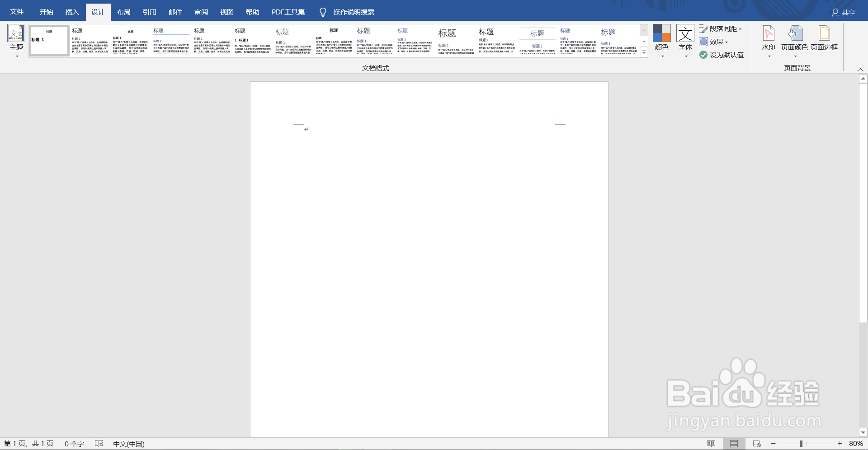Image resolution: width=868 pixels, height=450 pixels.
Task: Click the 页面边框 page borders icon
Action: click(824, 33)
